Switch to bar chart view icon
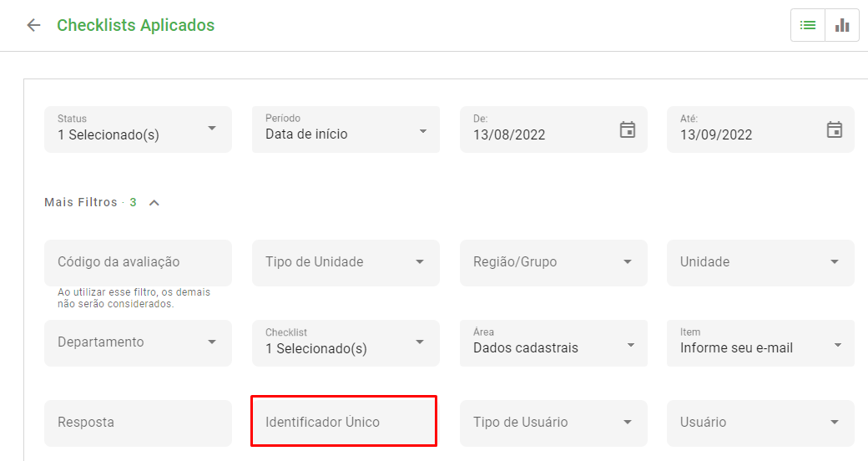The height and width of the screenshot is (461, 868). click(x=842, y=25)
